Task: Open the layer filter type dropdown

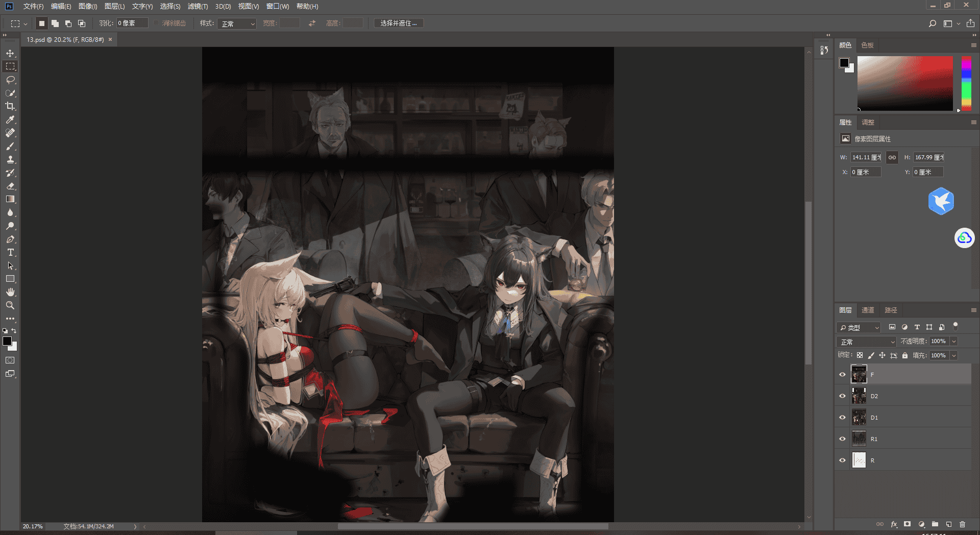Action: pyautogui.click(x=859, y=327)
